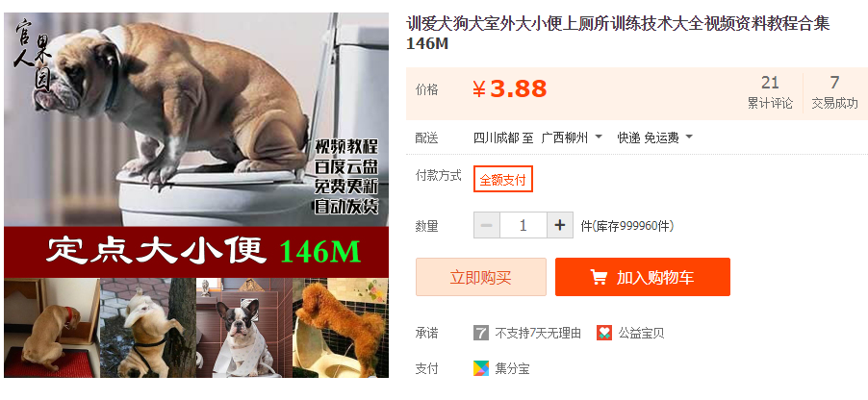Viewport: 868px width, 400px height.
Task: Click the 集分宝 label text
Action: coord(512,368)
